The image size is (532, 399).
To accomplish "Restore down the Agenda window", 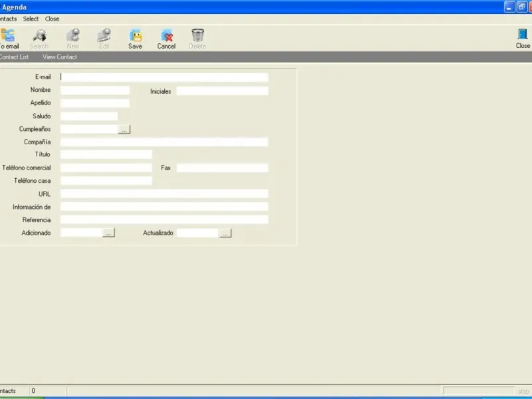I will coord(521,7).
